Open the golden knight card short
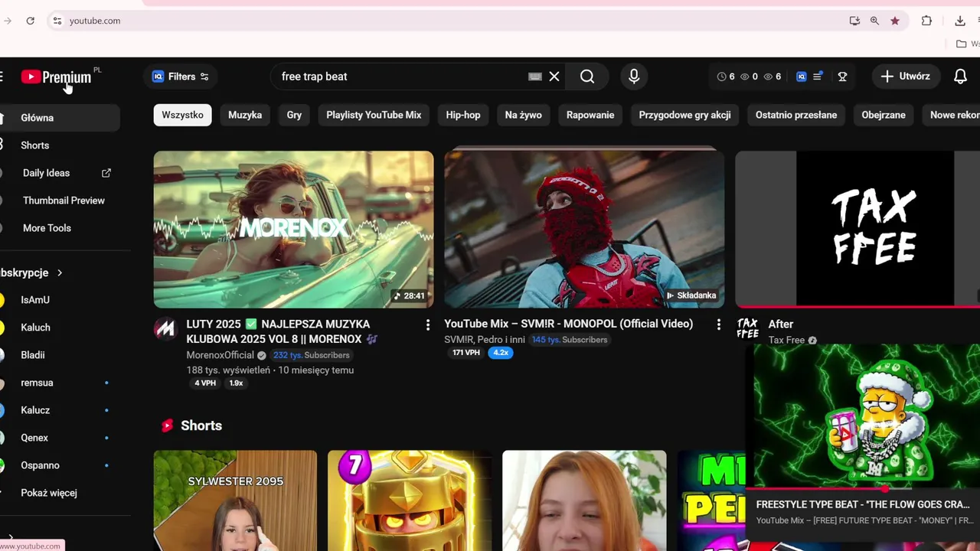This screenshot has height=551, width=980. tap(410, 500)
